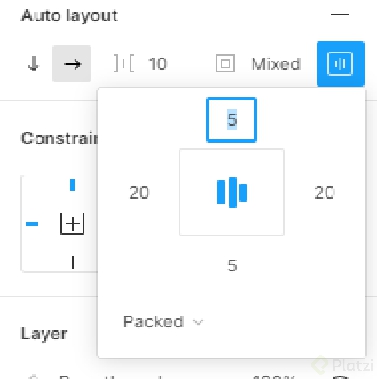Edit left padding value 20
Image resolution: width=377 pixels, height=379 pixels.
pos(139,193)
